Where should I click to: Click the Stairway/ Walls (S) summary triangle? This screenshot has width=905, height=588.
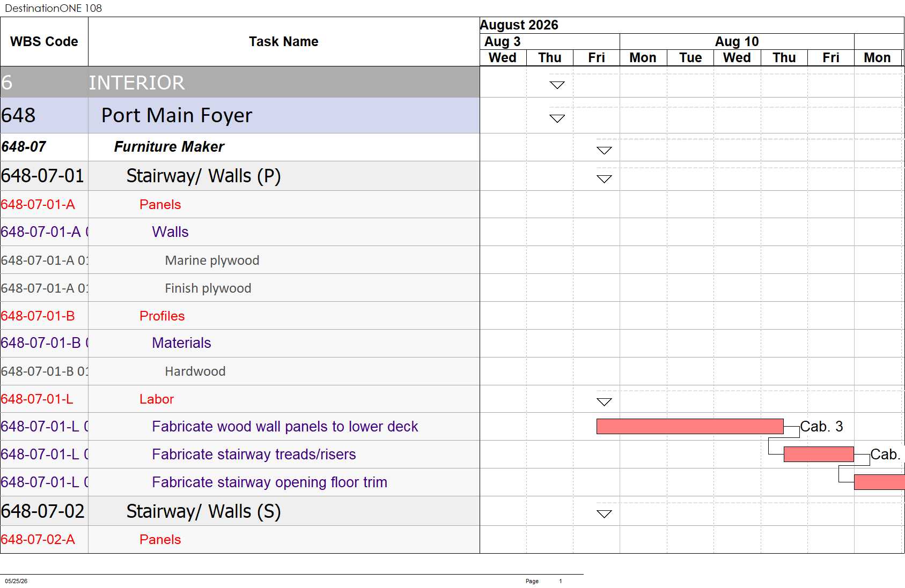[x=604, y=514]
